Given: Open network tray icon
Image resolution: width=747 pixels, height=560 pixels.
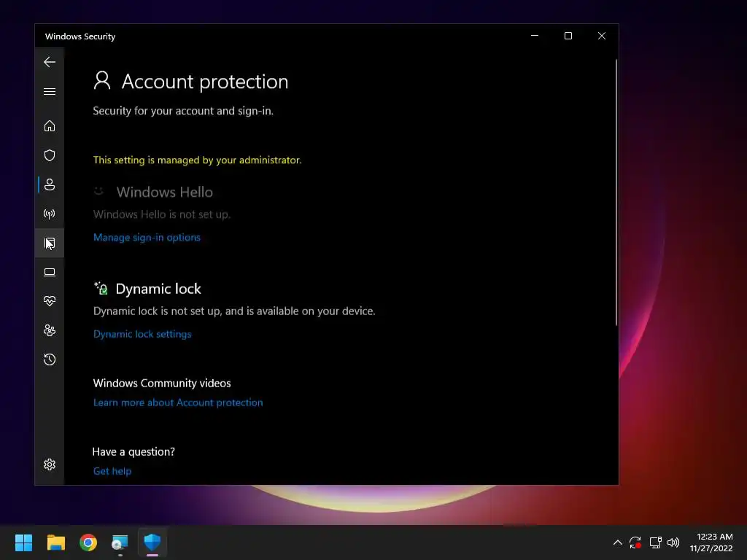Looking at the screenshot, I should tap(656, 542).
